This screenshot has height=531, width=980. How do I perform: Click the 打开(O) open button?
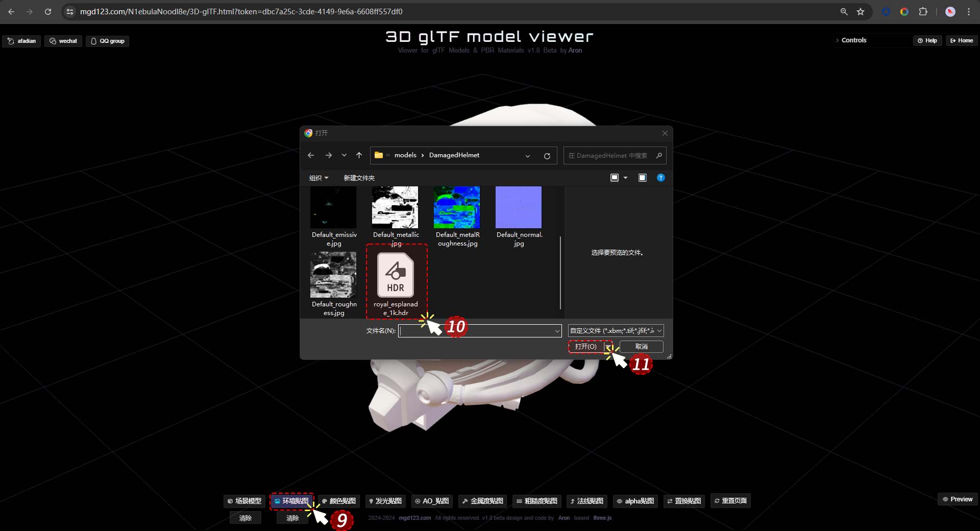tap(585, 347)
